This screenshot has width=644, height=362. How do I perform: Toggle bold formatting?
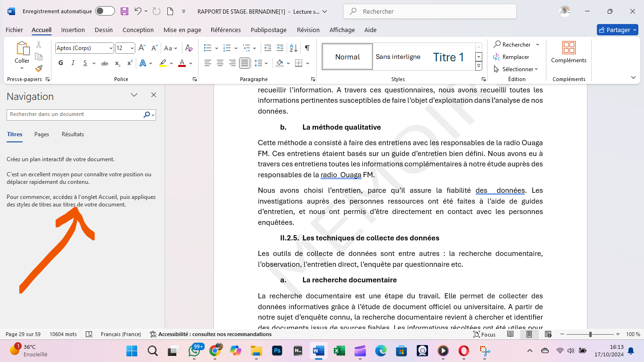pos(61,63)
